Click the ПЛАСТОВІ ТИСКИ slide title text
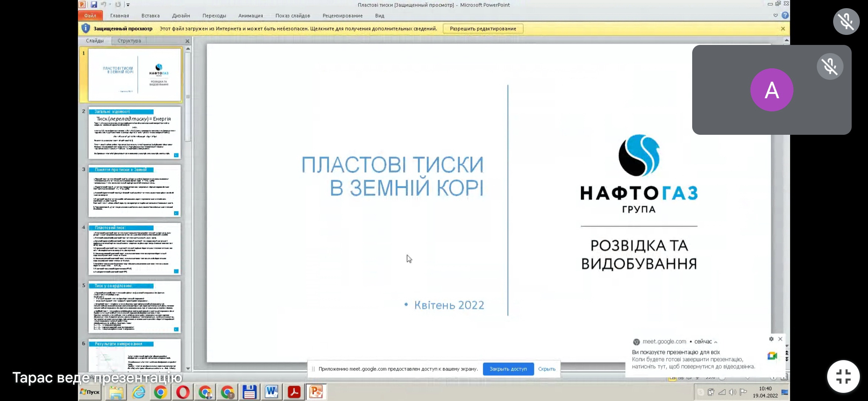868x401 pixels. pos(392,176)
